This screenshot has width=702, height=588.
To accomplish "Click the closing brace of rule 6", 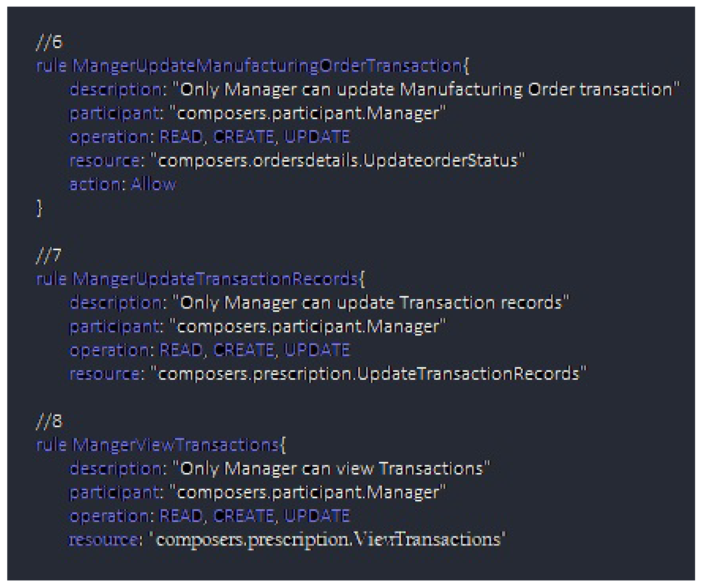I will tap(39, 208).
